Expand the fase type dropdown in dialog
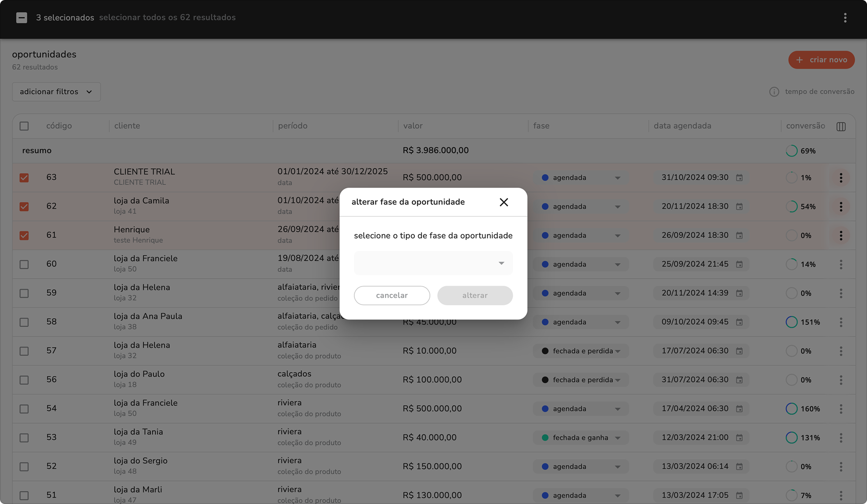 [433, 263]
